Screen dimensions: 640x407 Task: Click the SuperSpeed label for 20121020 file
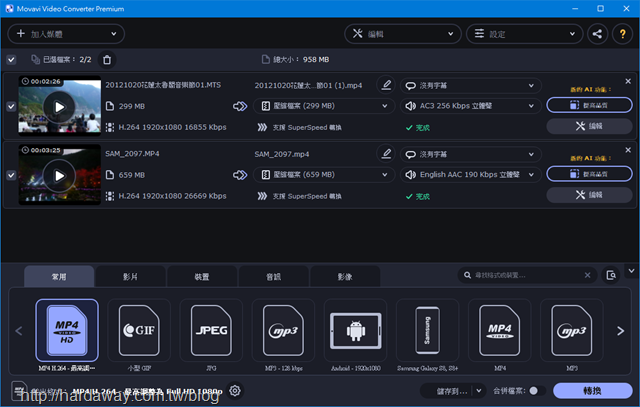(x=307, y=127)
